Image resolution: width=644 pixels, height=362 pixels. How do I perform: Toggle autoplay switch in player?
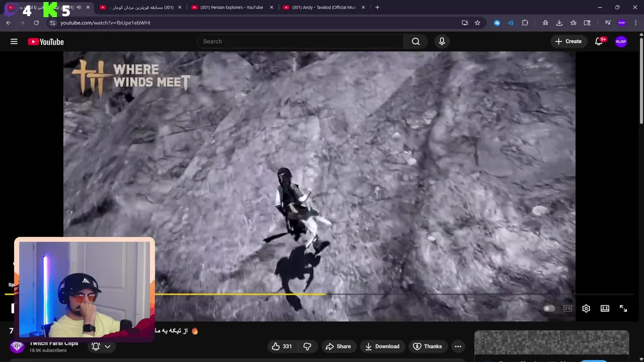point(549,309)
